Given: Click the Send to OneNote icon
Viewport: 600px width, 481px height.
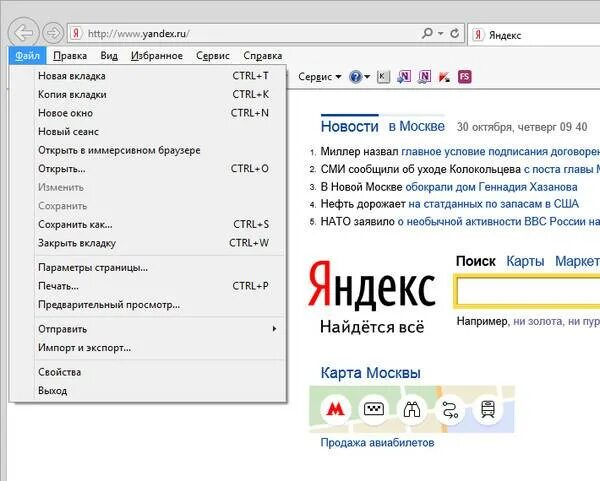Looking at the screenshot, I should tap(404, 77).
